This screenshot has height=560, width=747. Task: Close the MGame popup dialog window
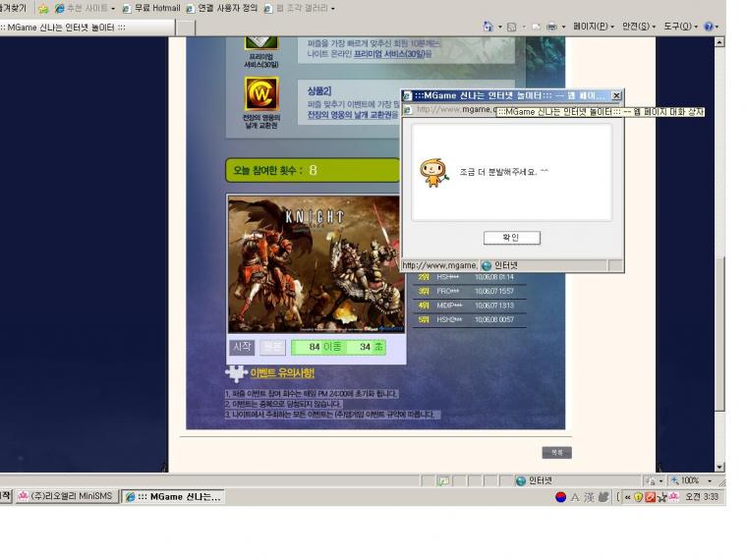click(x=616, y=95)
